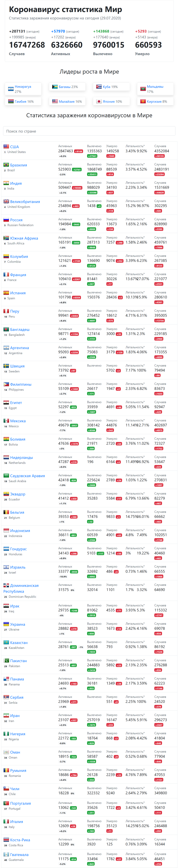Click the Kyrgyzstan flag icon
The height and width of the screenshot is (868, 179).
[143, 101]
